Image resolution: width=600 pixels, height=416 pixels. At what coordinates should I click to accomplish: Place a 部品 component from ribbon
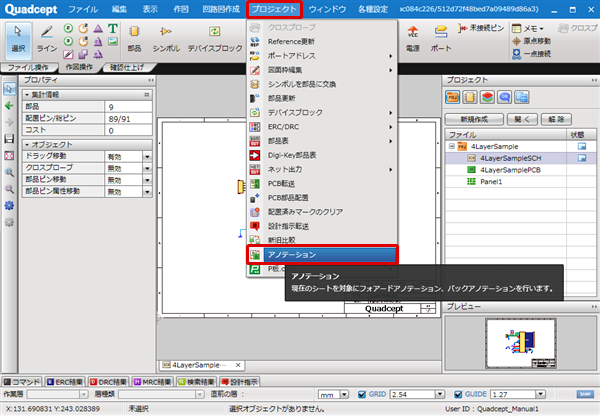[x=134, y=39]
